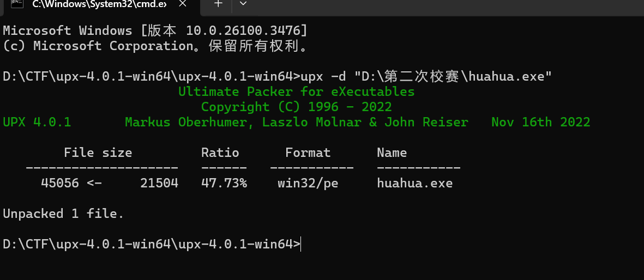Click the "Nov 16th 2022" date text

pos(540,123)
